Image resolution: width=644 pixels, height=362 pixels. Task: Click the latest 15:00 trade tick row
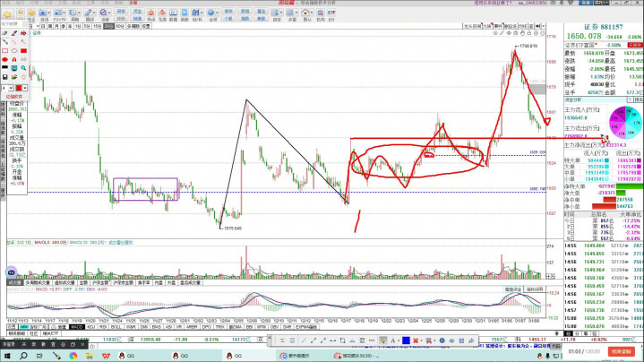coord(604,326)
